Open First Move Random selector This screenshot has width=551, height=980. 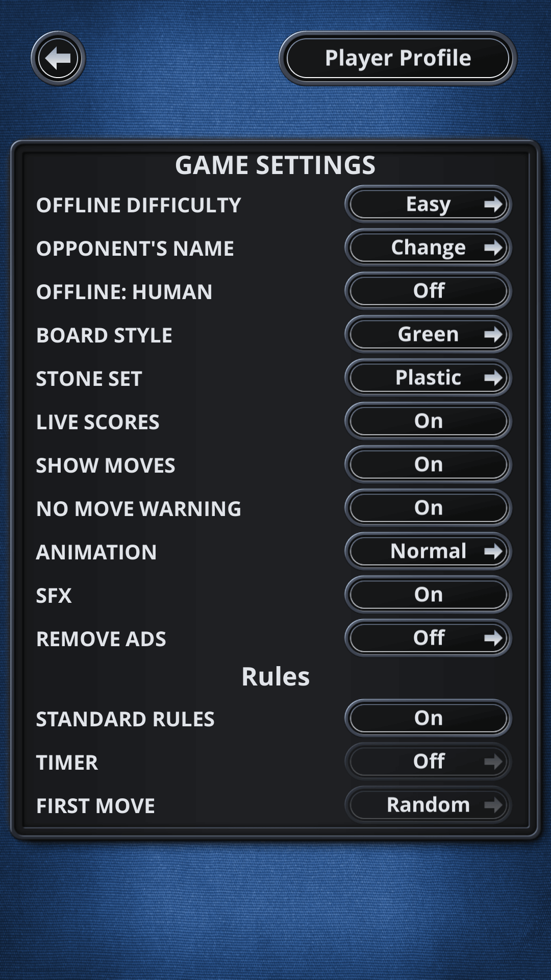[x=428, y=805]
